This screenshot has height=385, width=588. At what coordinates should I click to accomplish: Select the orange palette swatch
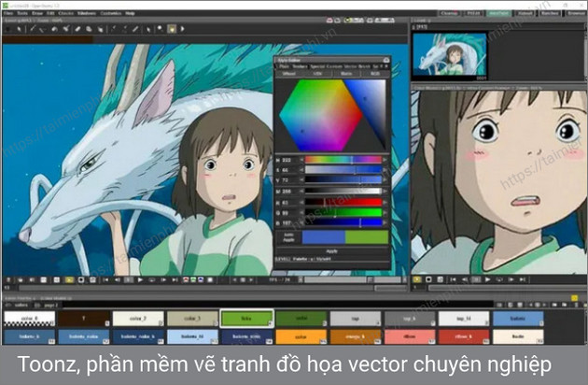301,336
